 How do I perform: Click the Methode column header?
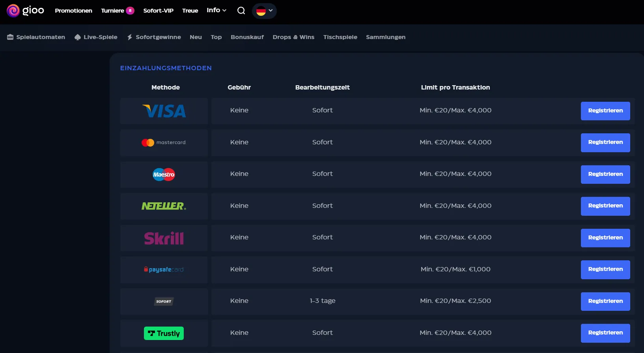click(166, 87)
